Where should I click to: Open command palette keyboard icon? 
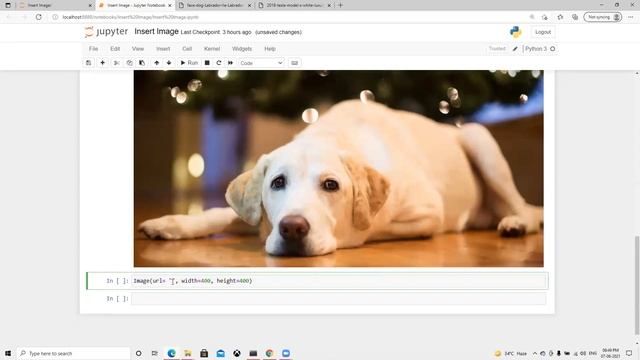294,63
